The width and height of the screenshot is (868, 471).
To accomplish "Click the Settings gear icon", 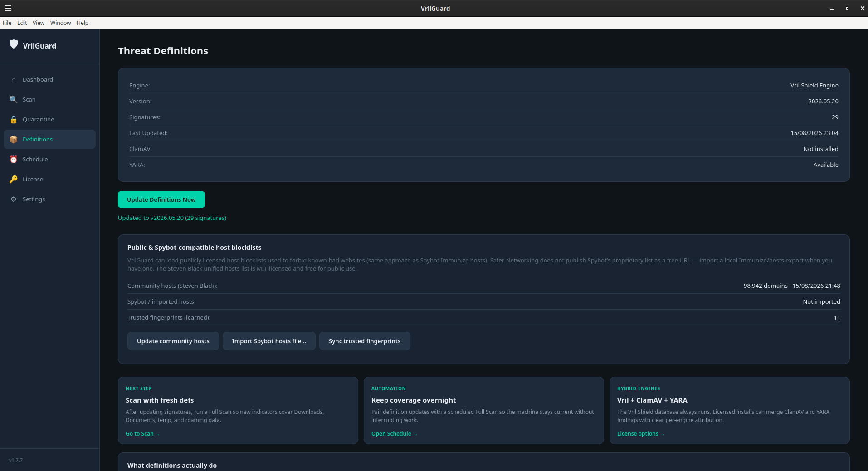I will click(14, 199).
